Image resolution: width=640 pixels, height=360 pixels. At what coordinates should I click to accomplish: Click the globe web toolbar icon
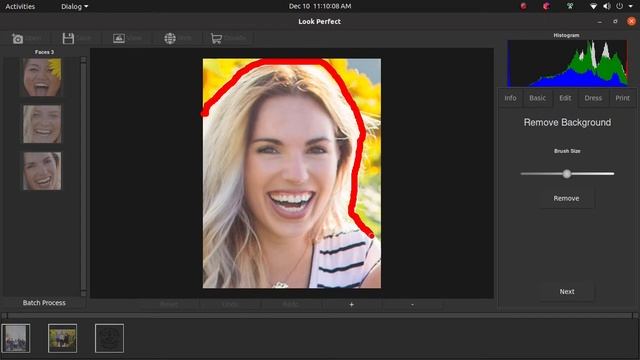[170, 38]
